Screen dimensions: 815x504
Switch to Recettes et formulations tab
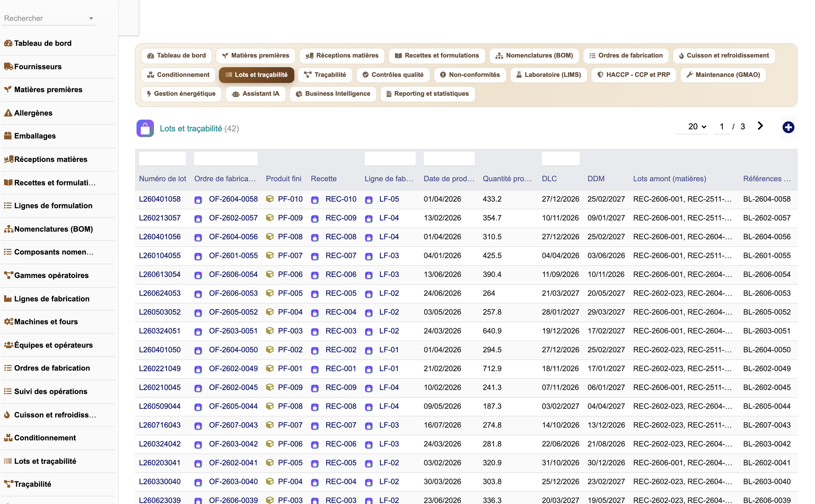[437, 56]
